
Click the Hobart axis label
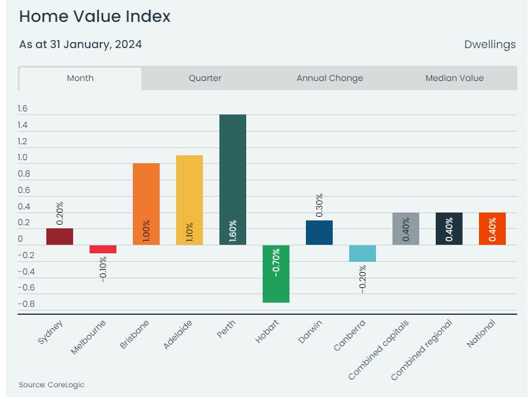[x=267, y=331]
